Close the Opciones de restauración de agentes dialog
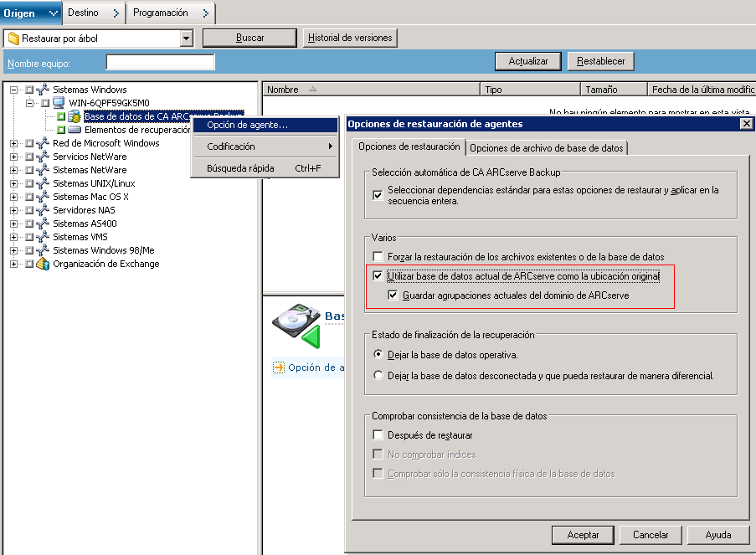756x555 pixels. tap(746, 124)
